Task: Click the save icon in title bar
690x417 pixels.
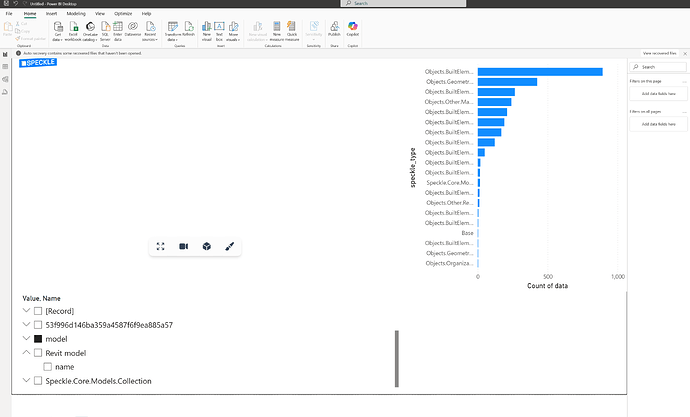Action: point(6,3)
